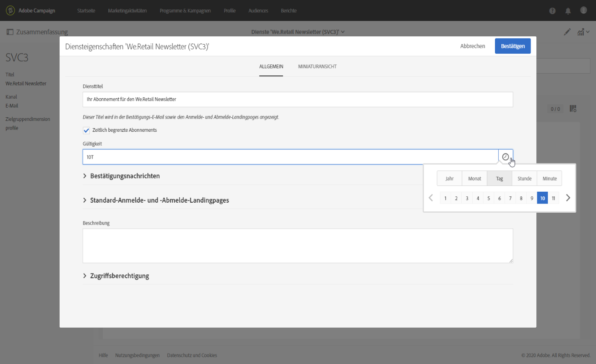Choose number 11 in the validity picker
Viewport: 596px width, 364px height.
(553, 198)
